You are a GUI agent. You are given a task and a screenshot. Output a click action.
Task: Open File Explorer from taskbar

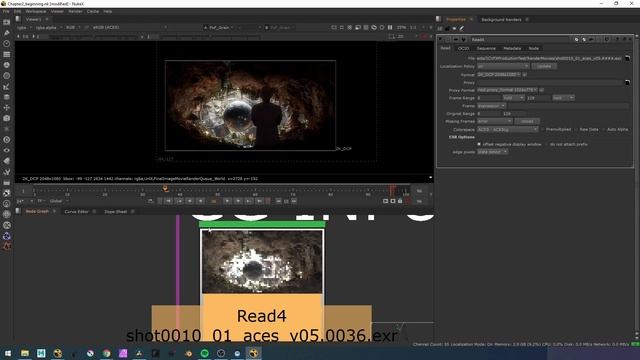(x=25, y=353)
